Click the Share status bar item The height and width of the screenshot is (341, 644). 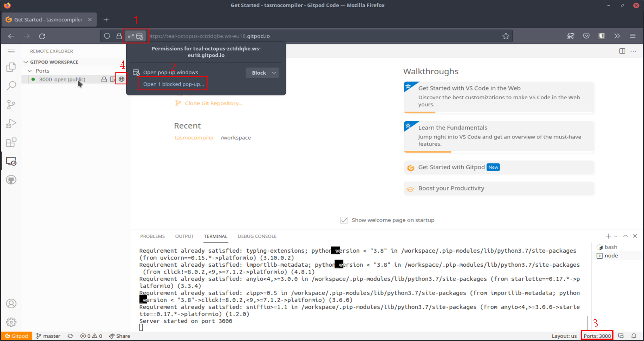(119, 336)
